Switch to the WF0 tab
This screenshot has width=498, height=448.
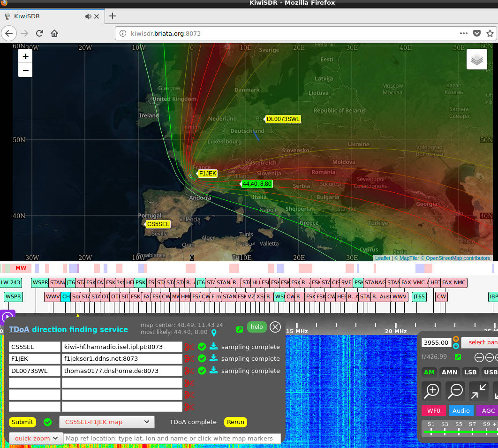433,410
